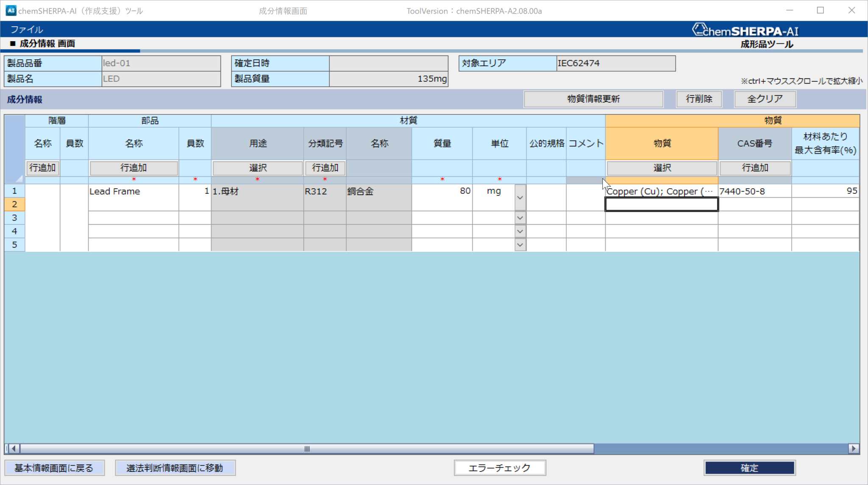Go back via 基本情報画面に戻る
This screenshot has width=868, height=485.
pyautogui.click(x=54, y=468)
